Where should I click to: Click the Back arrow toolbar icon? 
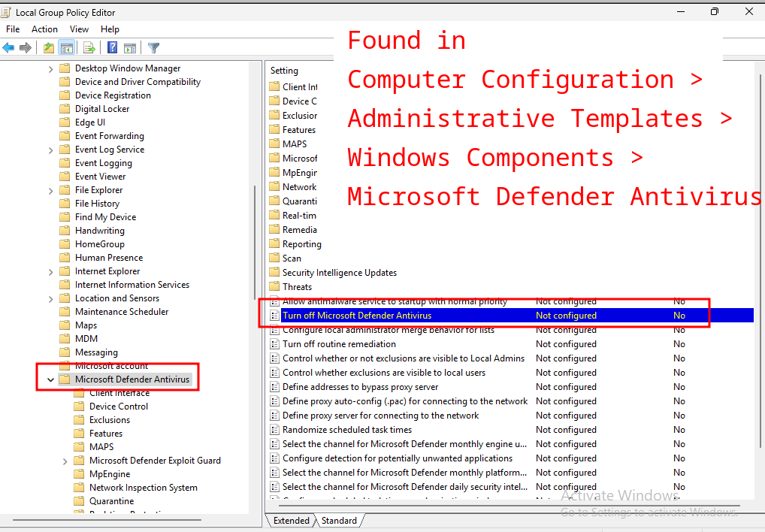pyautogui.click(x=9, y=48)
